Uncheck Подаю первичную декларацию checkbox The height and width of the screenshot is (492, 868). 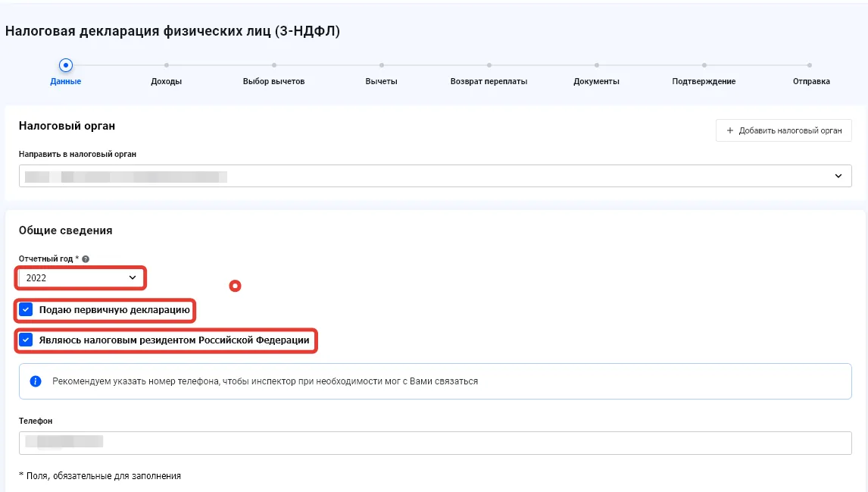point(26,309)
